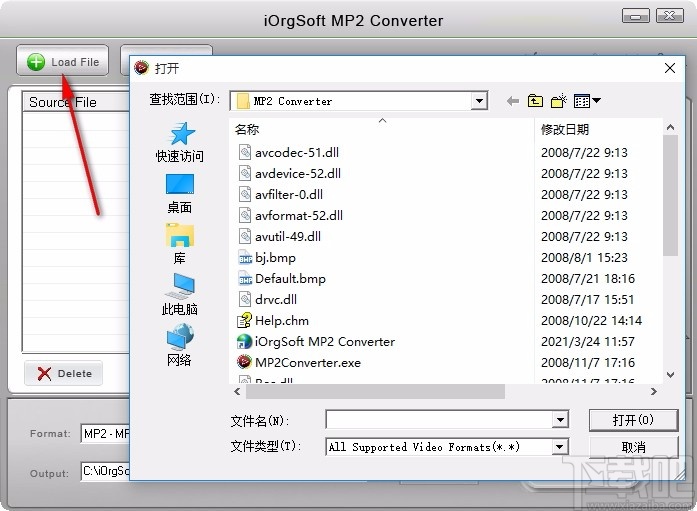Click date 2021/3/24 11:57 cell
697x511 pixels.
(x=588, y=341)
